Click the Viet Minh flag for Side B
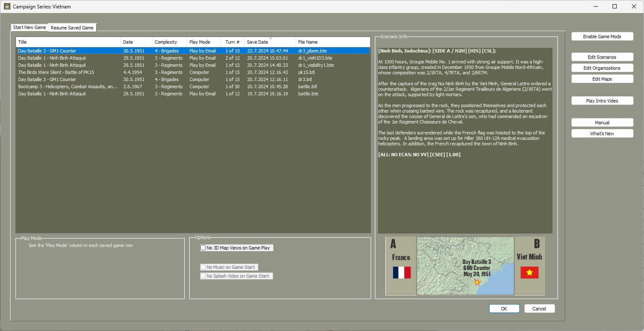Screen dimensions: 644x331 pyautogui.click(x=529, y=273)
